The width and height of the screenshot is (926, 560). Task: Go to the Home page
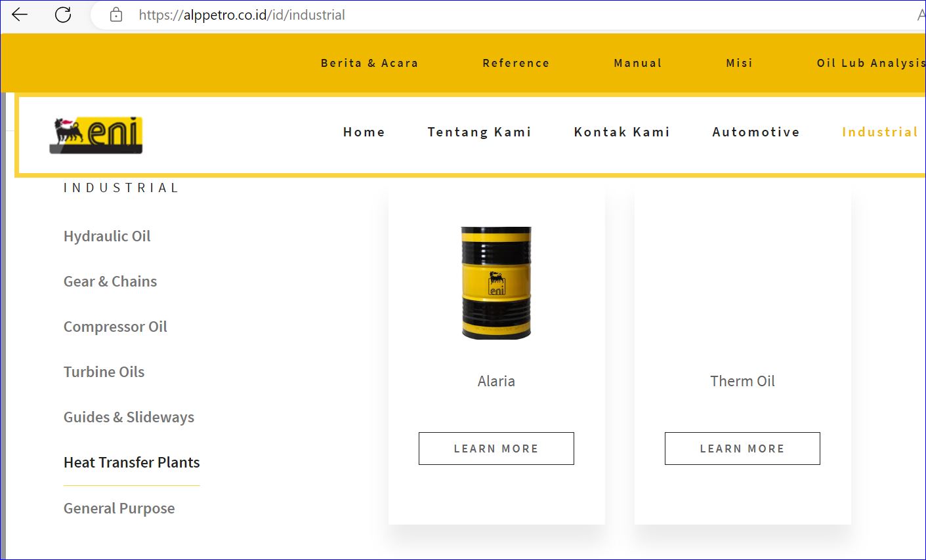(364, 132)
